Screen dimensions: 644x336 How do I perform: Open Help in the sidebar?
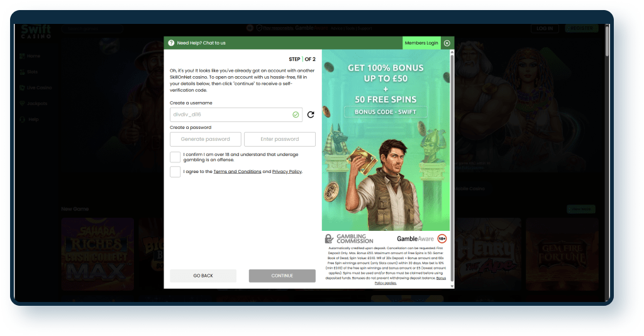(29, 120)
